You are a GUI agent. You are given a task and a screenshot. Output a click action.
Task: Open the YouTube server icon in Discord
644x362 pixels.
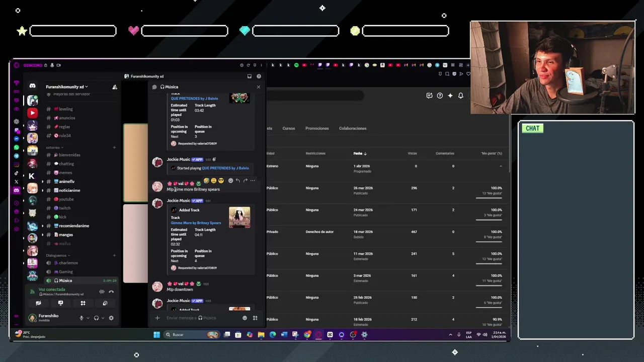coord(32,113)
